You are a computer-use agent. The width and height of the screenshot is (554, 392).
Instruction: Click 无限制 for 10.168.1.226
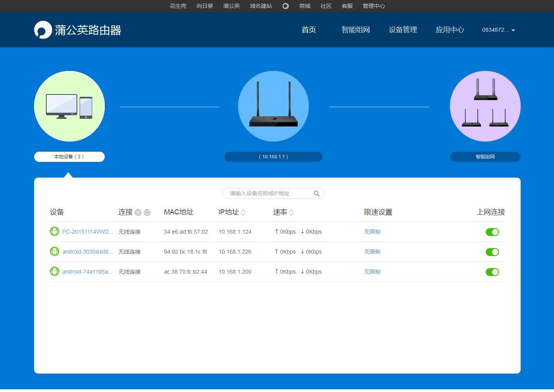pos(372,252)
